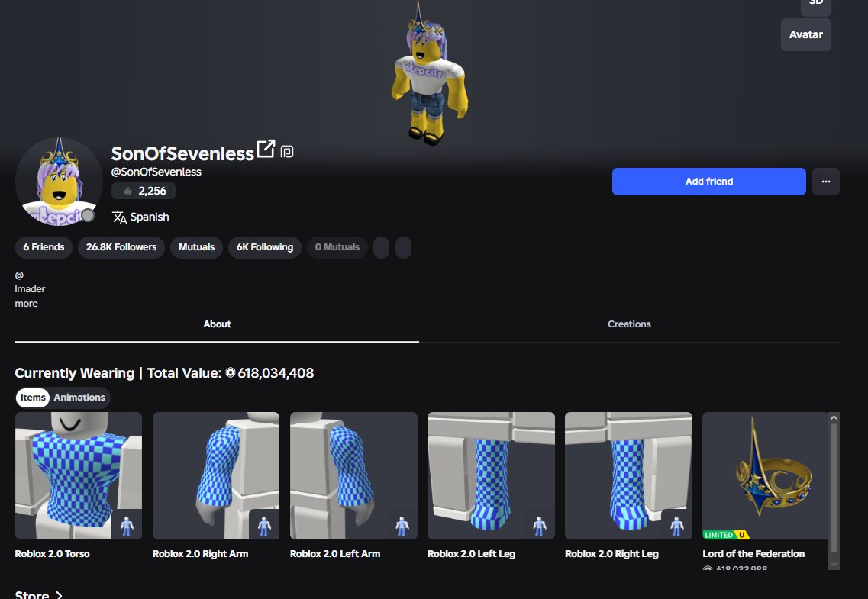Switch to the Creations tab
Image resolution: width=868 pixels, height=599 pixels.
click(629, 324)
